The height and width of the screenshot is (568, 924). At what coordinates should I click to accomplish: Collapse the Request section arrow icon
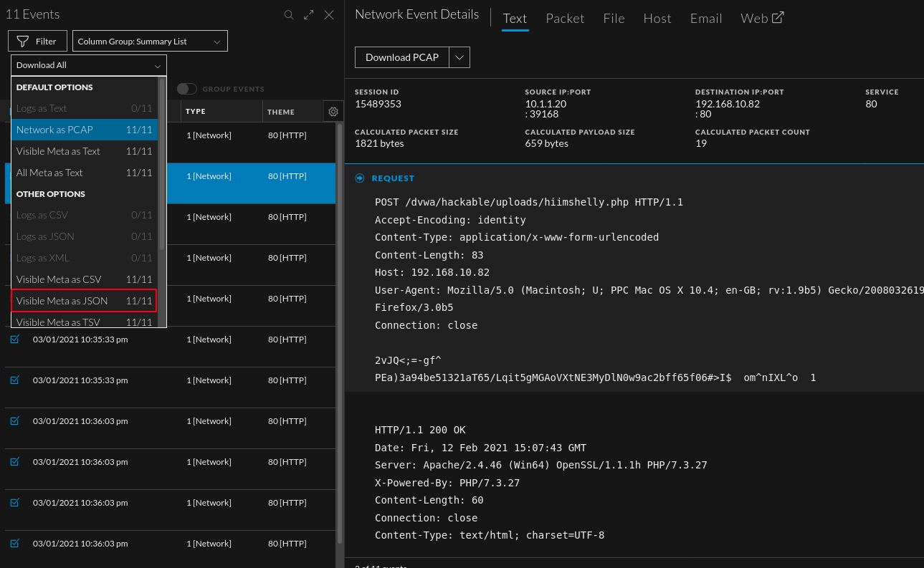(x=360, y=178)
